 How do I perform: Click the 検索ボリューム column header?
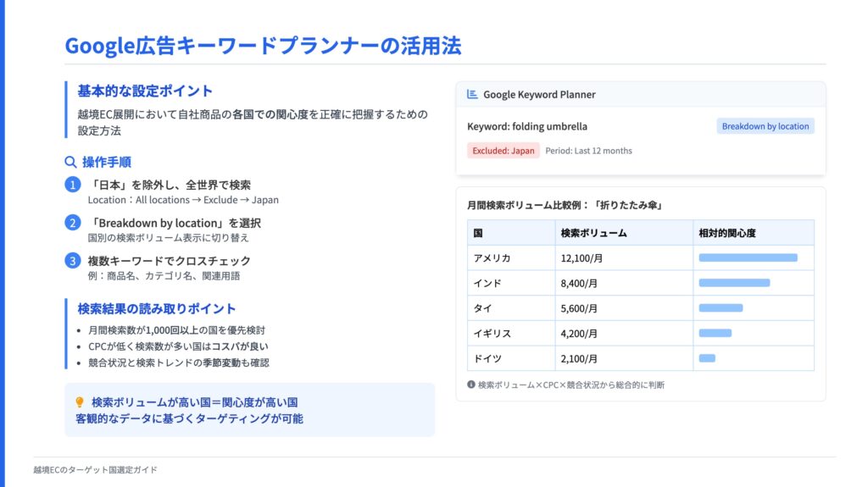point(624,233)
